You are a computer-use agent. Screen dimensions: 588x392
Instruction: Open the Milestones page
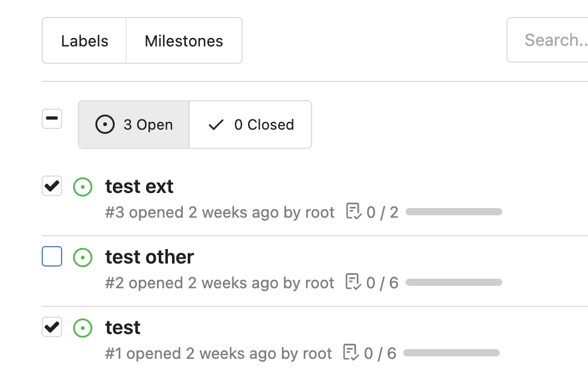(x=184, y=40)
